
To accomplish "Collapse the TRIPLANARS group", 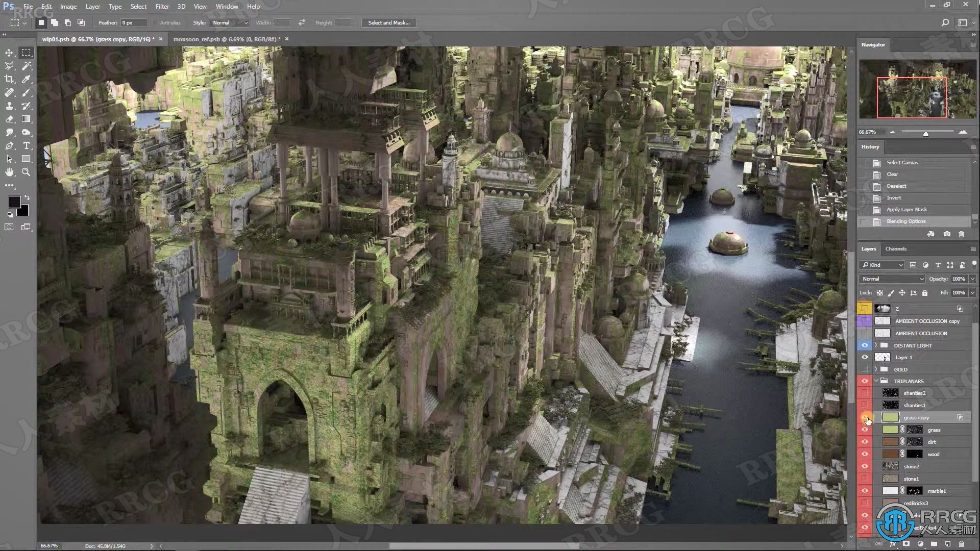I will point(876,381).
